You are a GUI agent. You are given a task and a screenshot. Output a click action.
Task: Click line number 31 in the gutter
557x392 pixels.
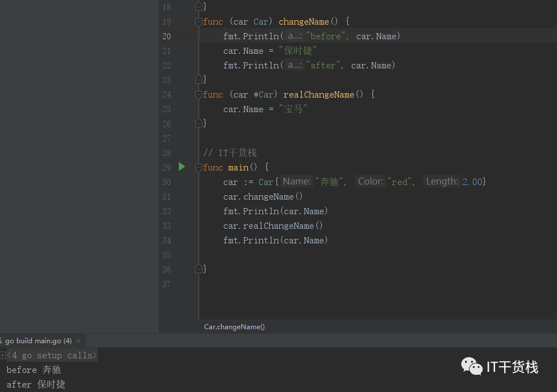pos(167,197)
